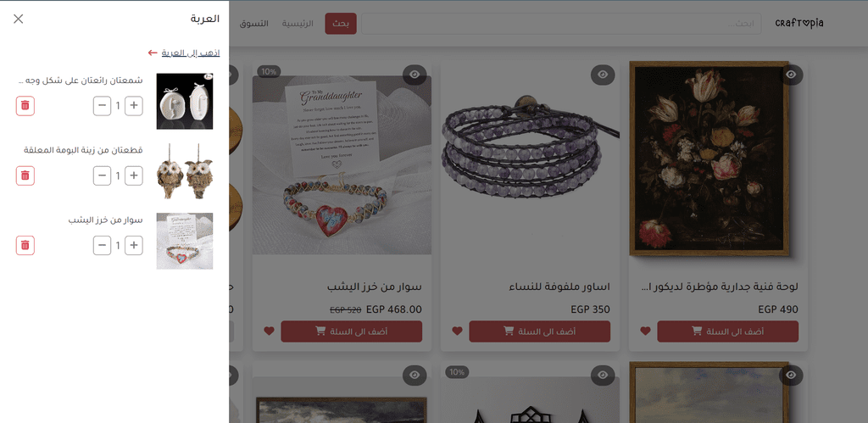Favorite the wrapped women's bracelets with heart

point(457,331)
